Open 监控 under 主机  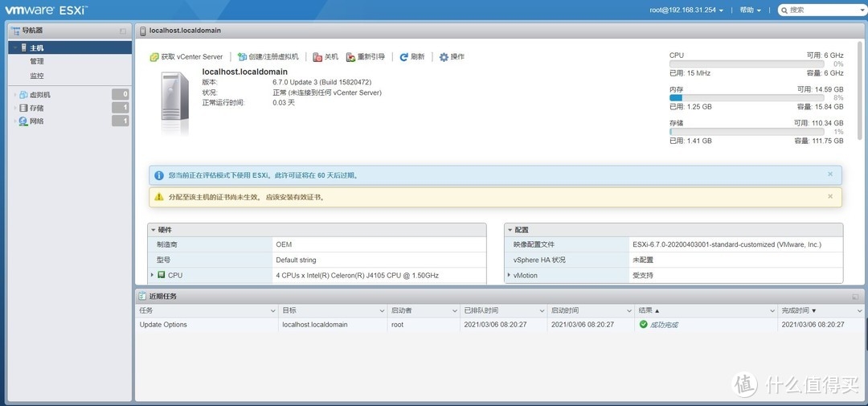36,76
